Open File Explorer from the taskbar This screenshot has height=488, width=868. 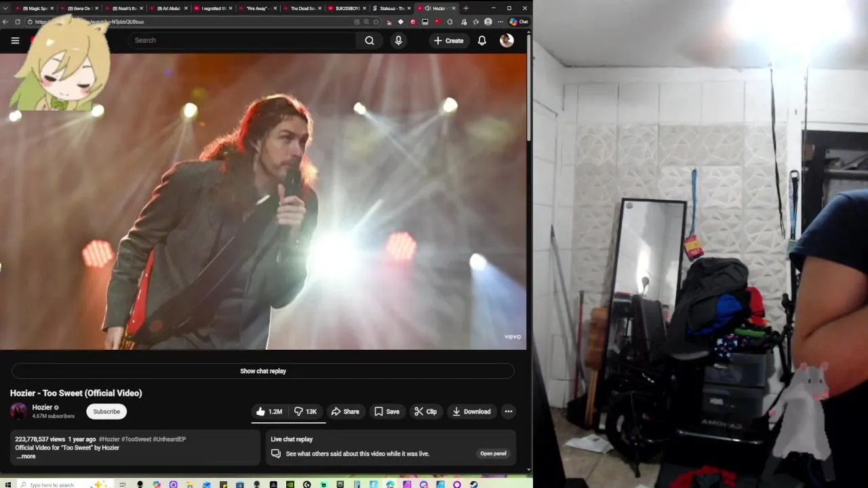click(x=189, y=484)
